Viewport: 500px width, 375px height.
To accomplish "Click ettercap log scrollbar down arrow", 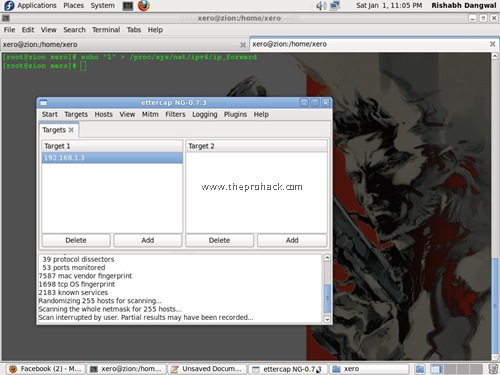I will 327,319.
